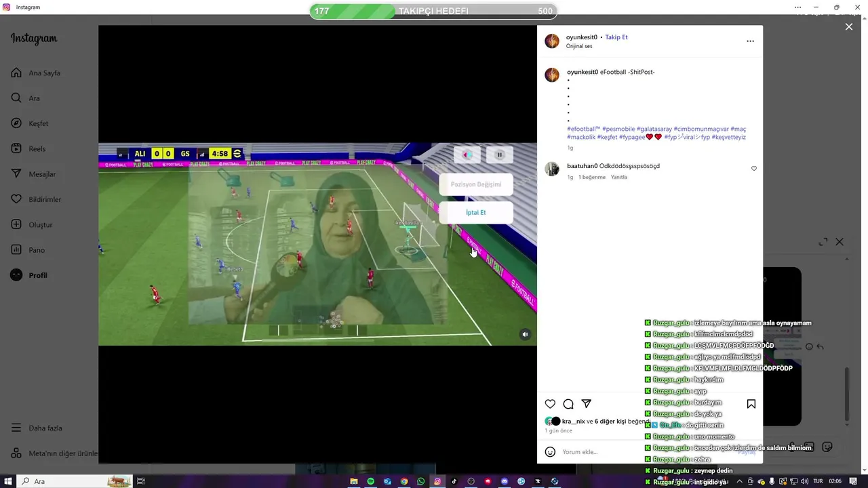The width and height of the screenshot is (868, 488).
Task: Open TikTok from the taskbar
Action: (454, 481)
